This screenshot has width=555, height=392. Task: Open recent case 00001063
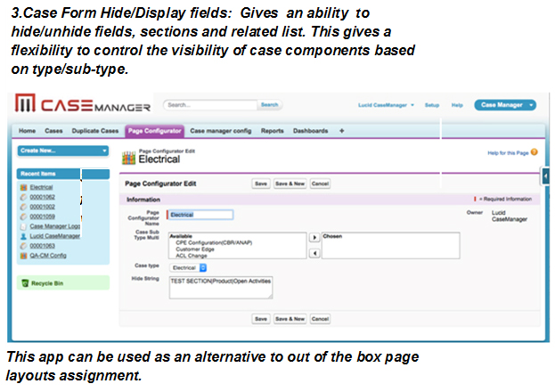point(42,246)
